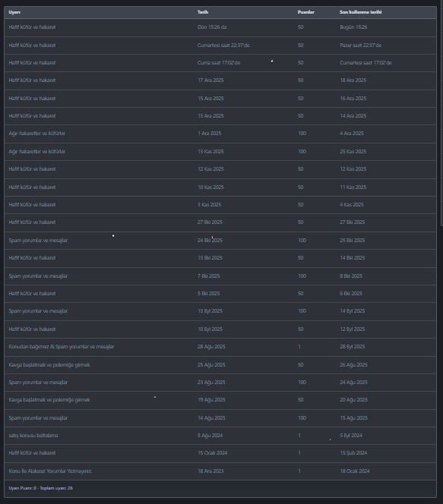Open the warning dated 15 Ocak 2024
The height and width of the screenshot is (504, 443).
pyautogui.click(x=220, y=453)
